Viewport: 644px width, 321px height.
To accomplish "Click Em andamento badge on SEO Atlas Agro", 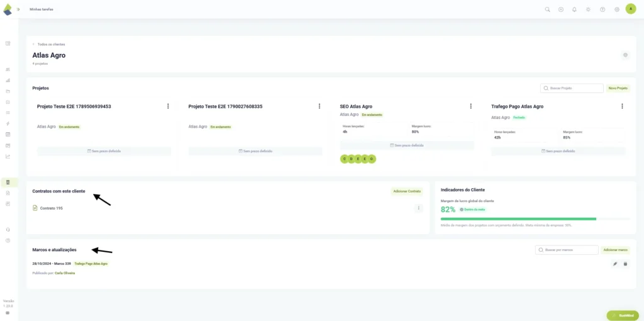I will [372, 115].
